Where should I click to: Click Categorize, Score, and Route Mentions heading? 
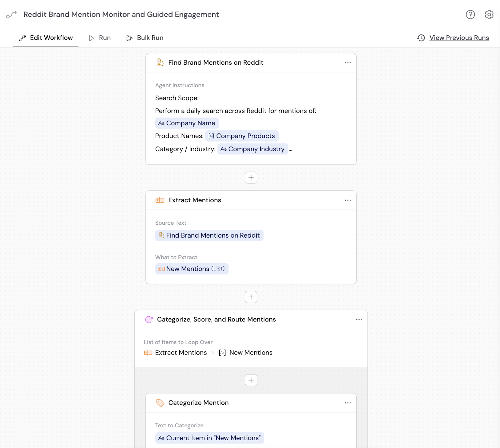[x=217, y=320]
